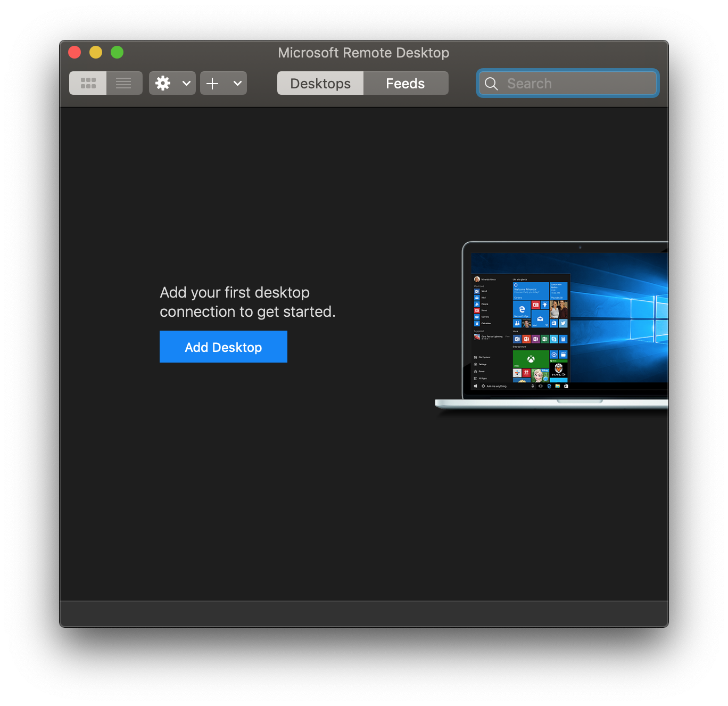The height and width of the screenshot is (706, 728).
Task: Switch to grid view layout
Action: tap(88, 83)
